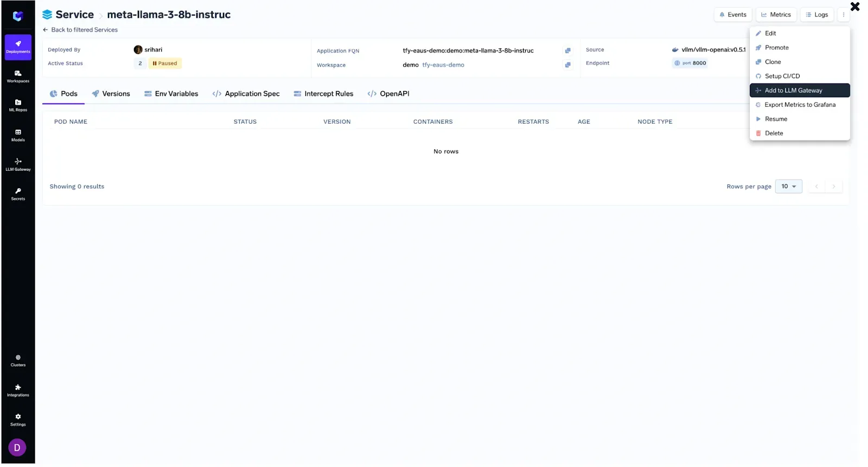
Task: Open the tfy-eaus-demo cluster link
Action: click(443, 65)
